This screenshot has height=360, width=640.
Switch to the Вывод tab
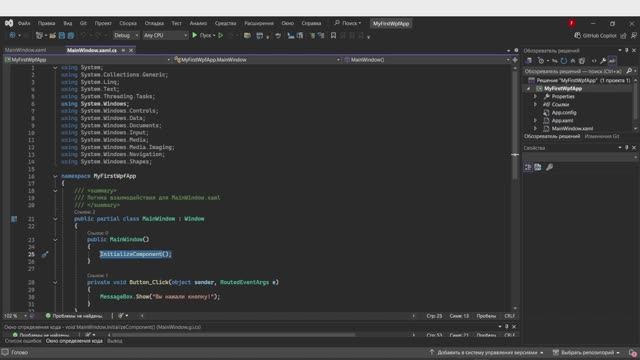(x=115, y=341)
